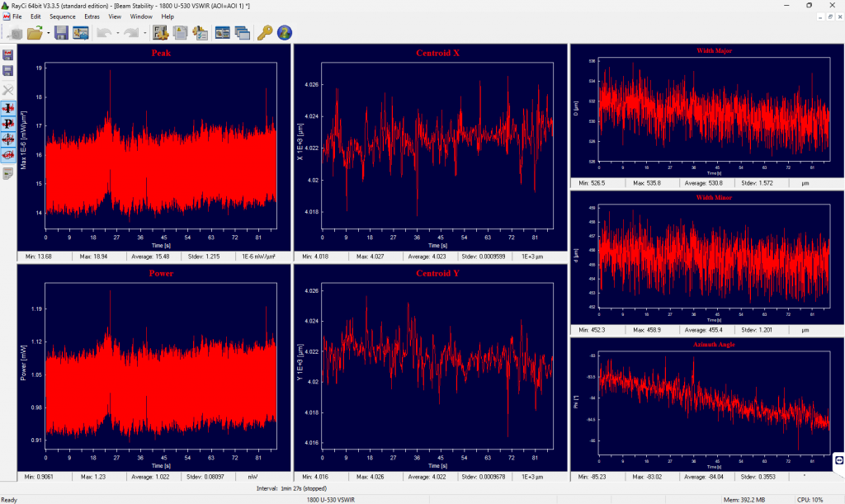Click the Width Major chart title
The image size is (845, 504).
point(714,50)
